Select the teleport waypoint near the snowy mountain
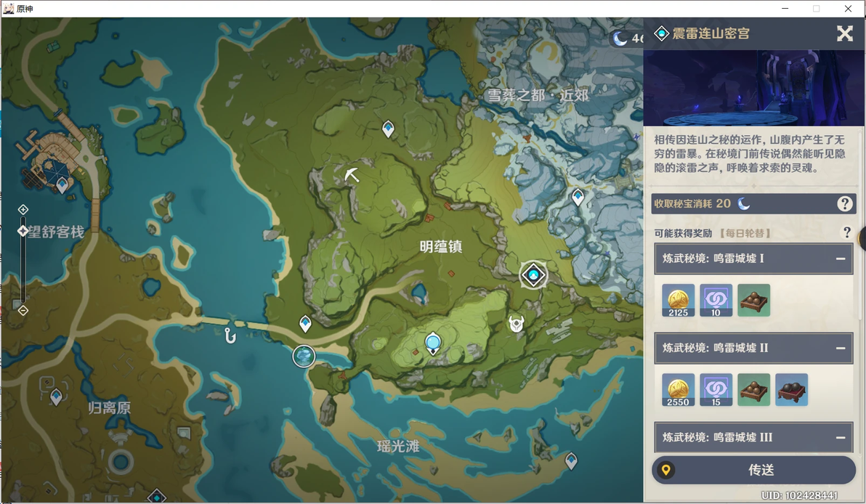The image size is (866, 504). tap(578, 197)
